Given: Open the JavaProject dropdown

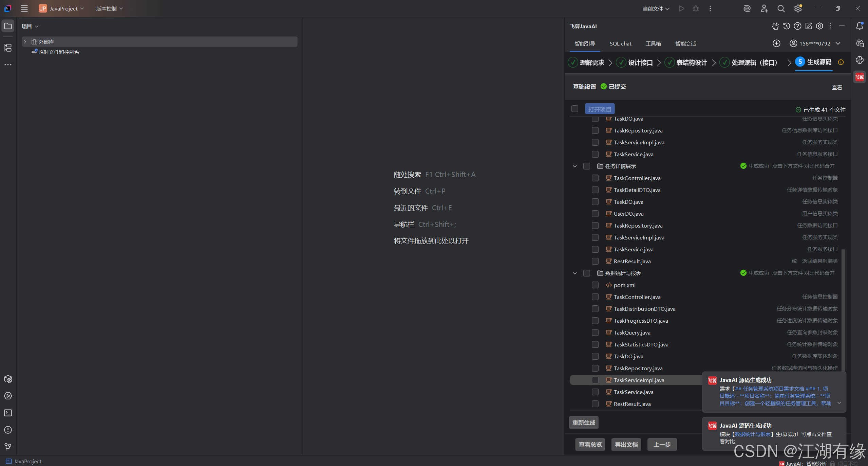Looking at the screenshot, I should click(x=61, y=8).
